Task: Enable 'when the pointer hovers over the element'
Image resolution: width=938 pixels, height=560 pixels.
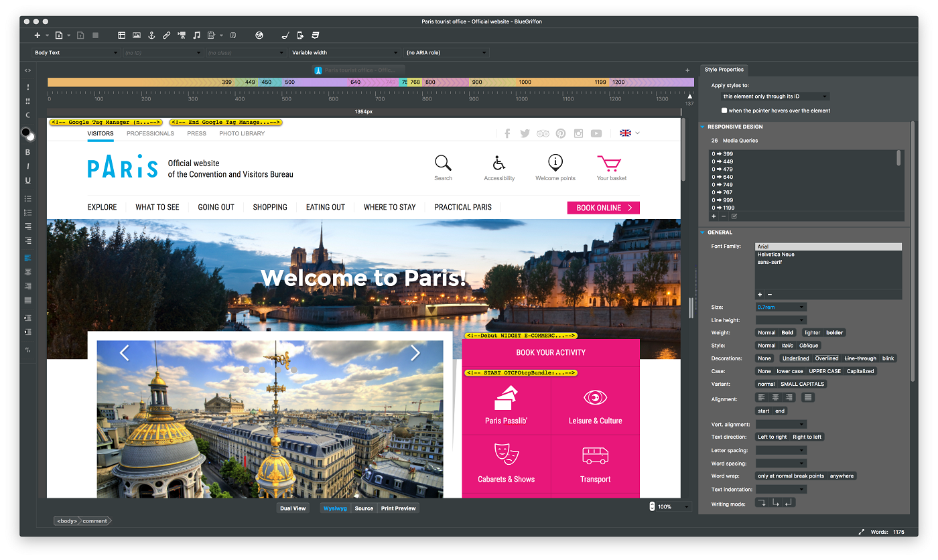Action: pyautogui.click(x=724, y=111)
